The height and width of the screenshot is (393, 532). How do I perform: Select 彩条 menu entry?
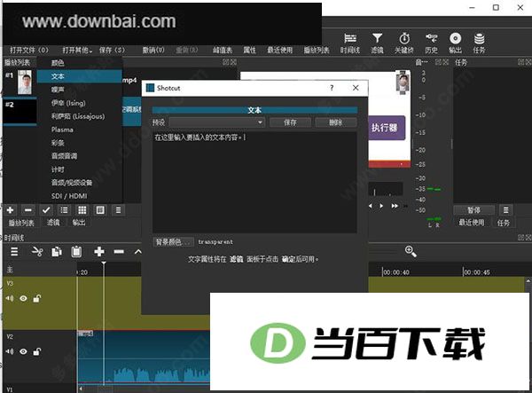coord(80,143)
